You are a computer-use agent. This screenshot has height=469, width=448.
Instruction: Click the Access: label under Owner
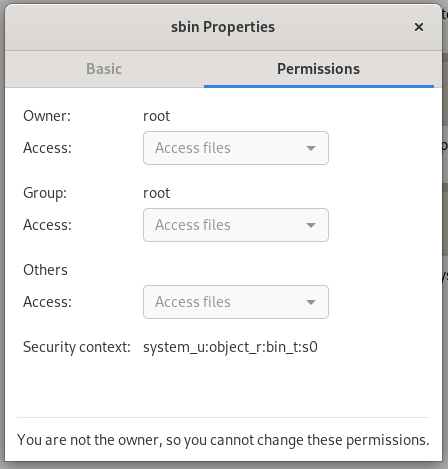(x=47, y=148)
